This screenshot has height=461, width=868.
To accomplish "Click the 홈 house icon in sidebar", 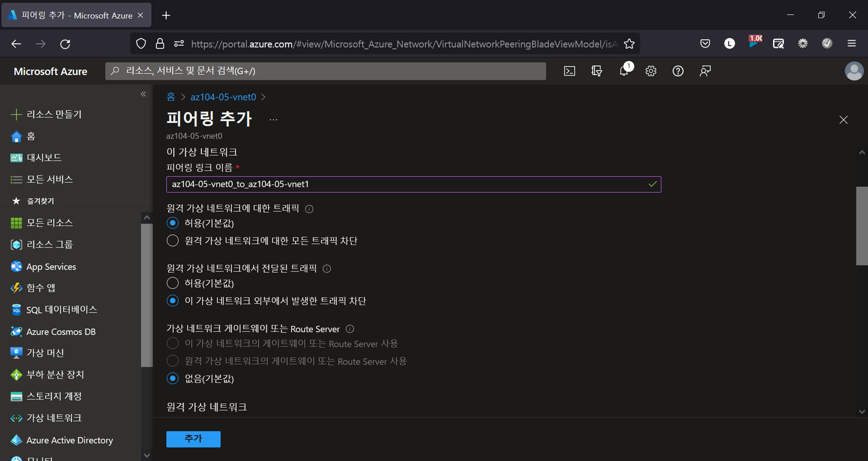I will (16, 136).
